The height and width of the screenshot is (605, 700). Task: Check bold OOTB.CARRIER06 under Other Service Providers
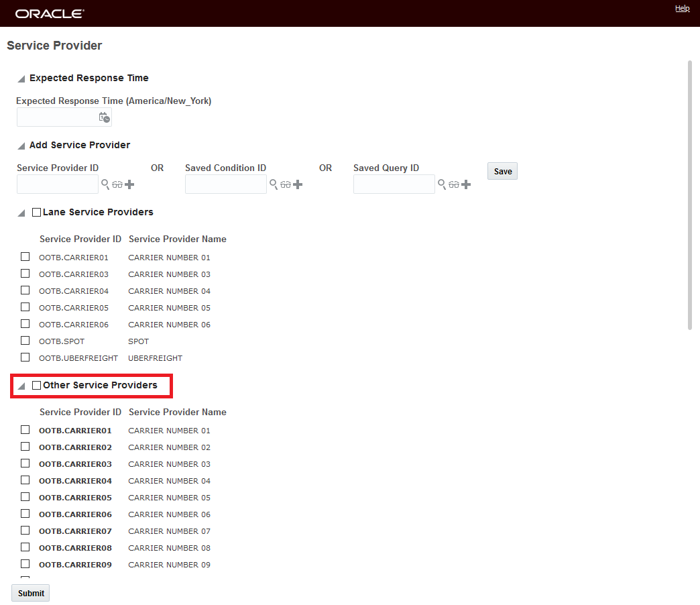point(25,514)
